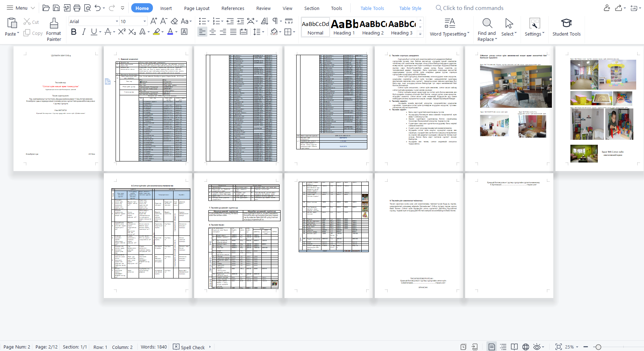Viewport: 644px width, 351px height.
Task: Enable underline formatting
Action: (x=93, y=32)
